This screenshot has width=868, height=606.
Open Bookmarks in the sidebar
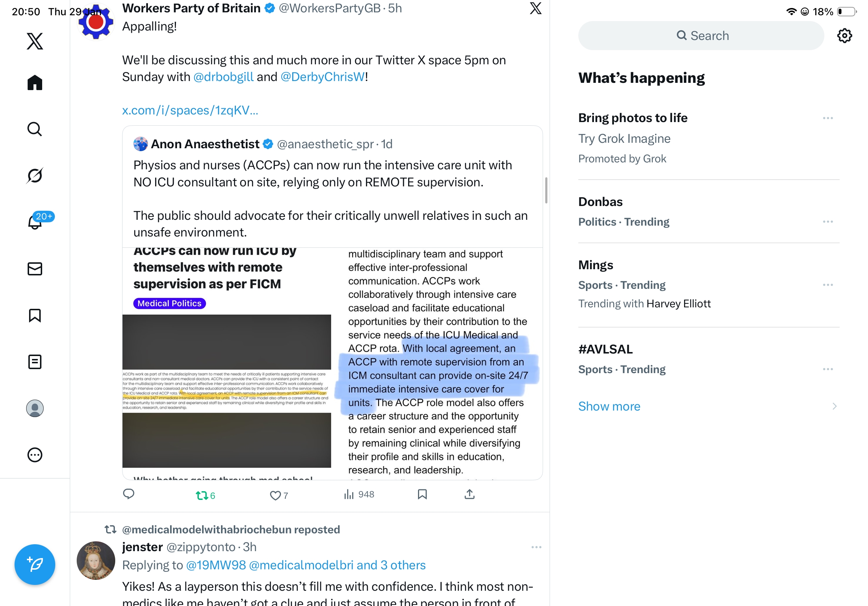point(35,315)
